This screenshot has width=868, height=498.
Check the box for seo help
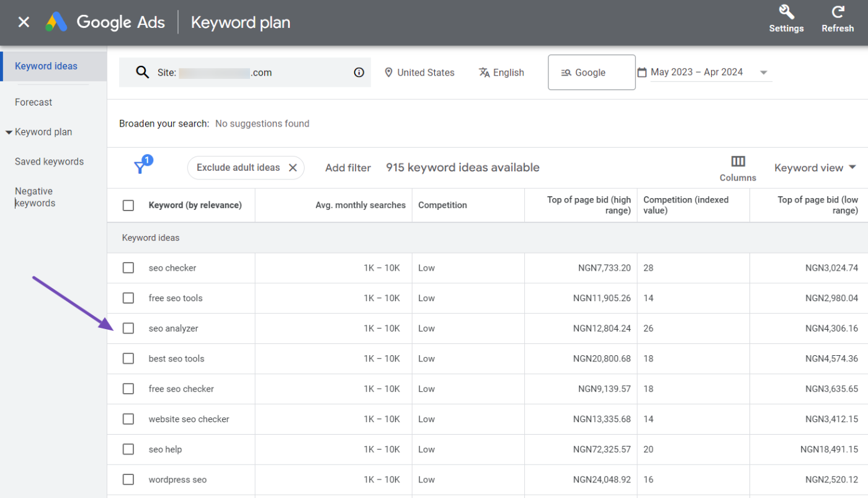point(128,450)
